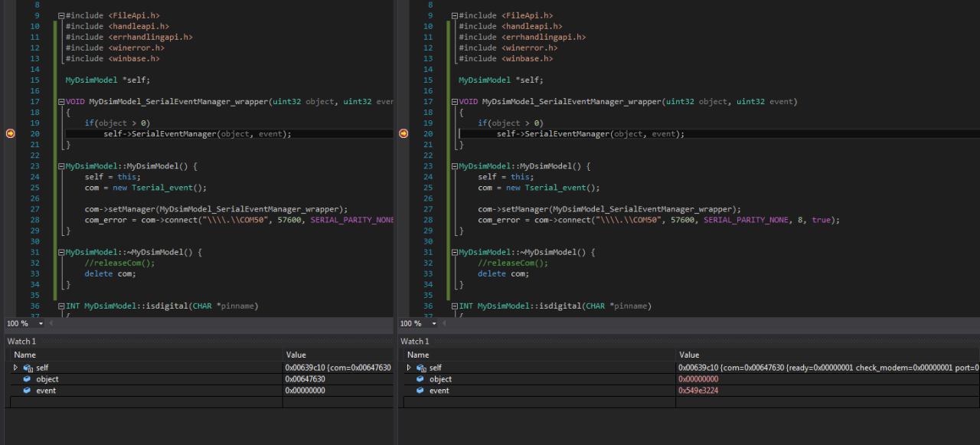Collapse the wrapper function at line 17 in right editor
The image size is (980, 445).
coord(455,102)
